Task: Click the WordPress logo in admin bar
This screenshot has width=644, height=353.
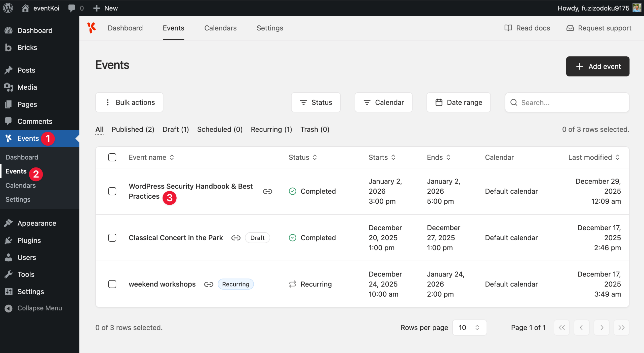Action: click(x=8, y=8)
